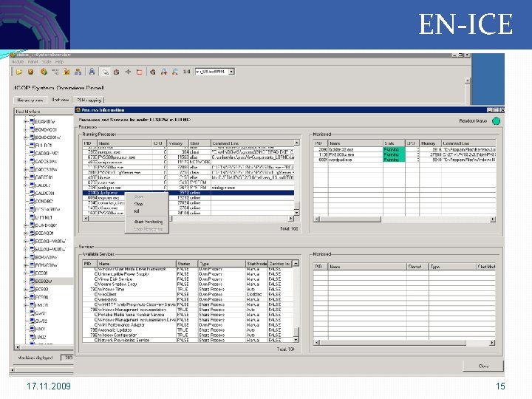Viewport: 532px width, 399px height.
Task: Open the language dropdown in the toolbar
Action: pyautogui.click(x=231, y=72)
